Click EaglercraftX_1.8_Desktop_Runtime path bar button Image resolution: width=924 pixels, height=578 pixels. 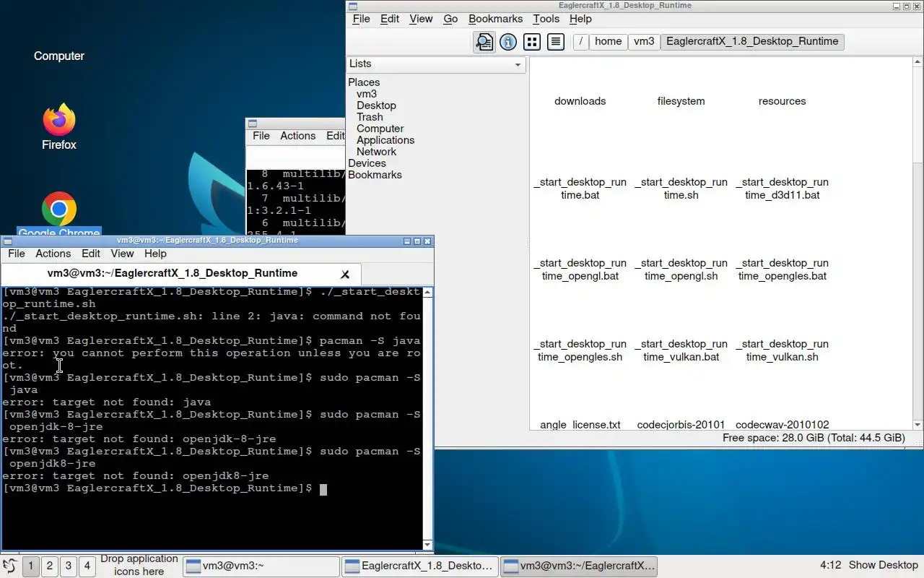pyautogui.click(x=752, y=42)
